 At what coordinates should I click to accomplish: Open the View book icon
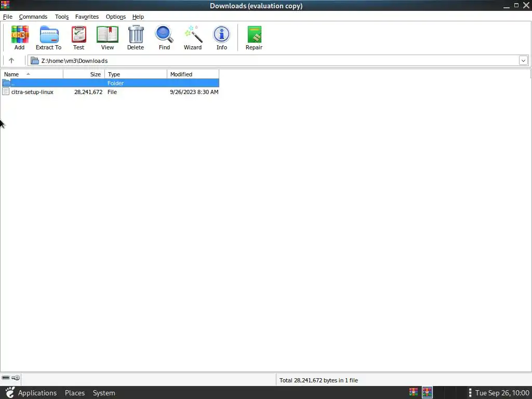pyautogui.click(x=107, y=35)
